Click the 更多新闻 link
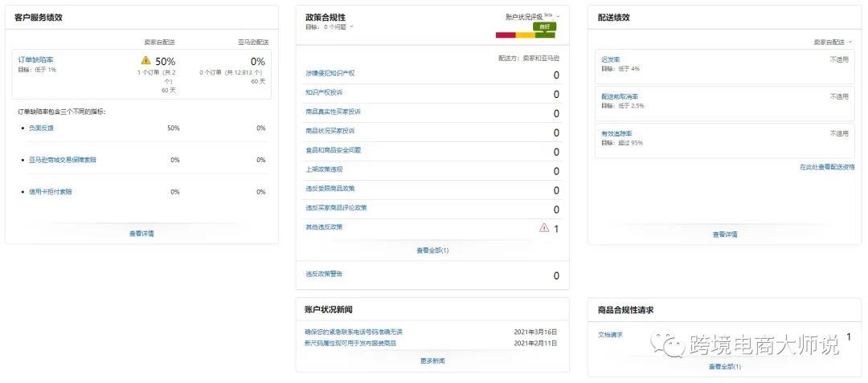This screenshot has height=383, width=868. pos(432,361)
